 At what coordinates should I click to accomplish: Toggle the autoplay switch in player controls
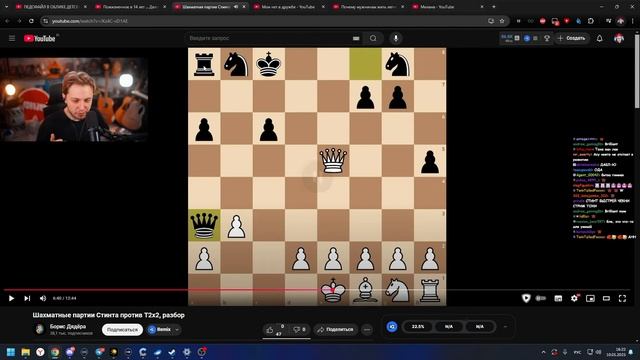pyautogui.click(x=541, y=298)
